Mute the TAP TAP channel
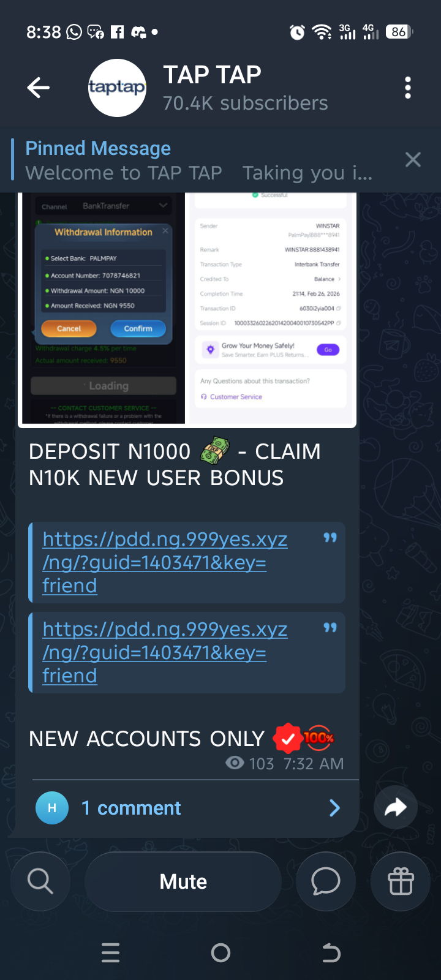Image resolution: width=441 pixels, height=980 pixels. point(183,881)
